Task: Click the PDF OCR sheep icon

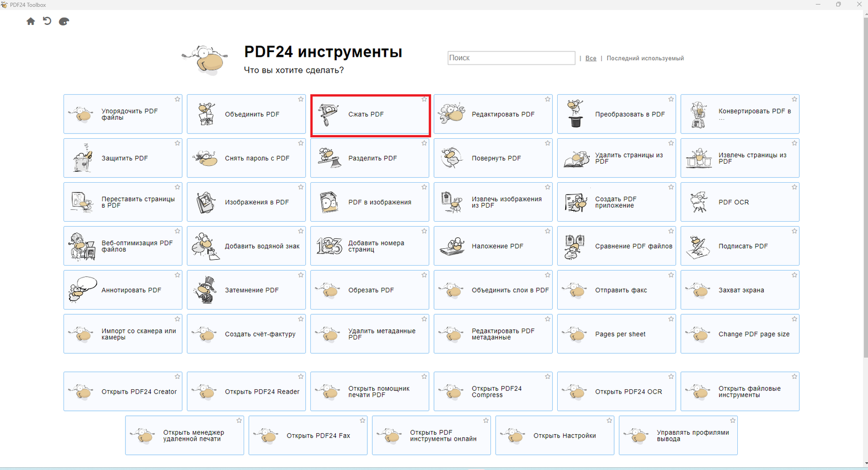Action: 699,202
